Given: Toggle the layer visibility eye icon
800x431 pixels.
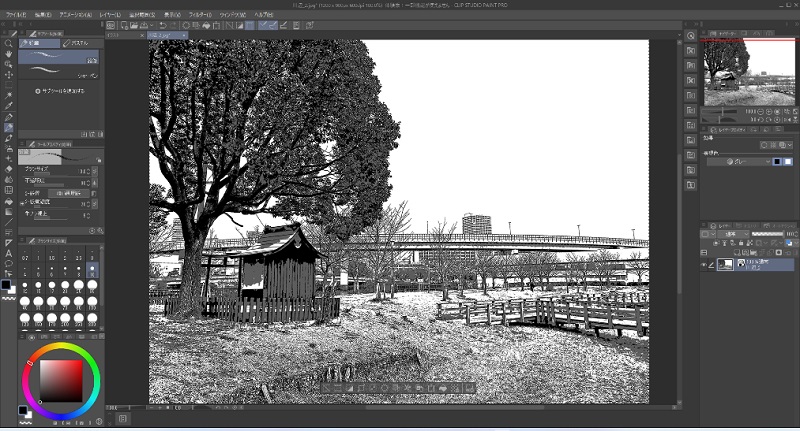Looking at the screenshot, I should point(704,265).
